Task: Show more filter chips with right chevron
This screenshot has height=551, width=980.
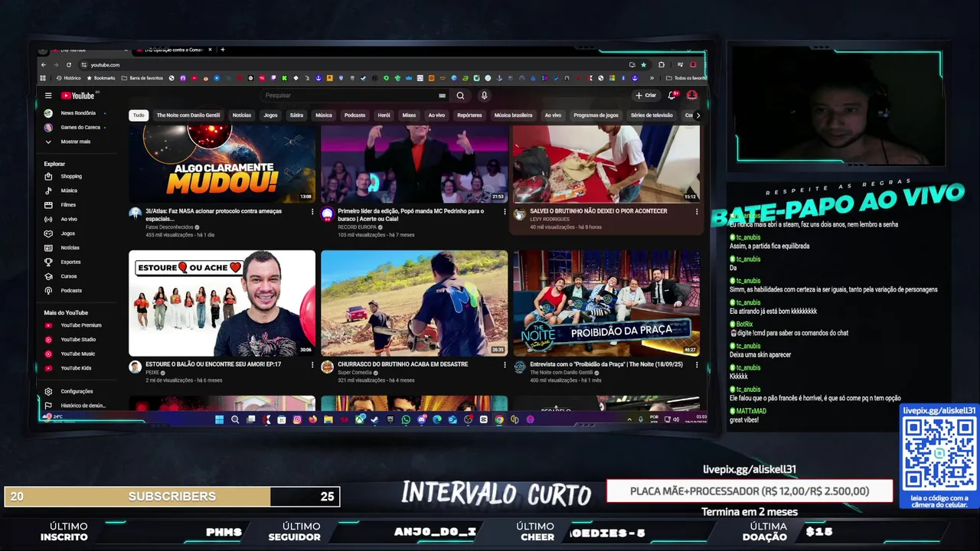Action: pyautogui.click(x=697, y=116)
